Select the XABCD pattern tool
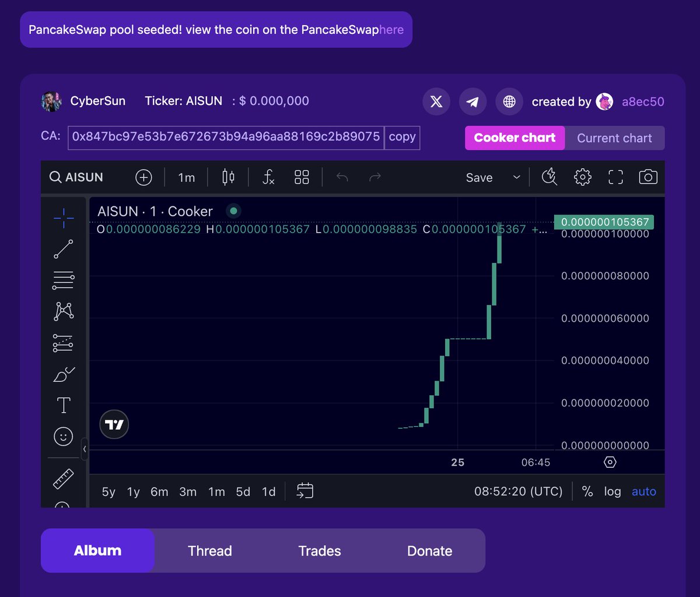The height and width of the screenshot is (597, 700). click(64, 311)
